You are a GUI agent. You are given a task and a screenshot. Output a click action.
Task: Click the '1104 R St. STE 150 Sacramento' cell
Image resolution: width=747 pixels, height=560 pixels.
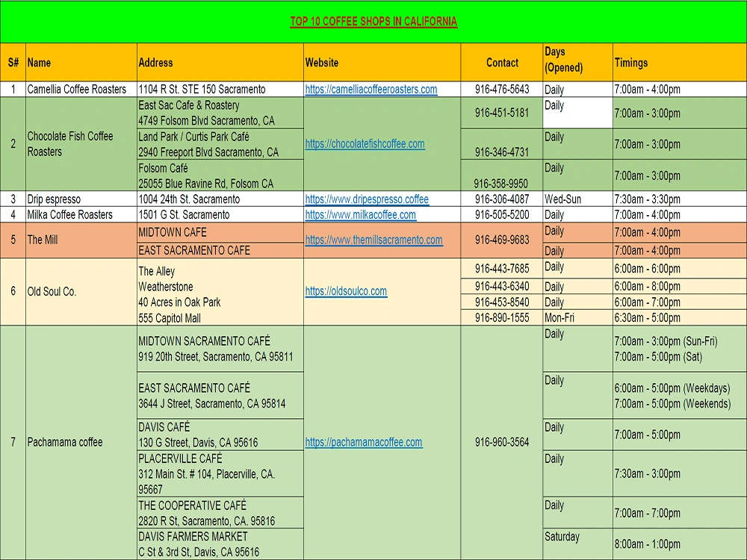click(x=220, y=89)
